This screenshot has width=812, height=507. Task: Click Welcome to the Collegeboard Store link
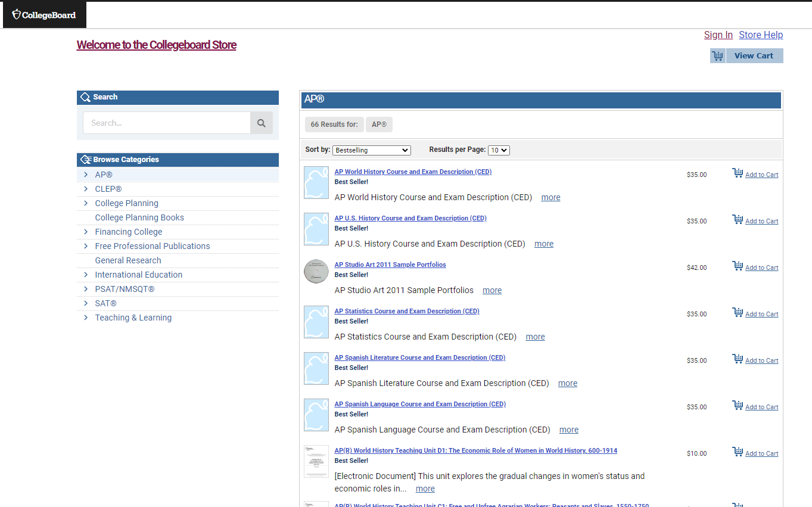coord(157,45)
